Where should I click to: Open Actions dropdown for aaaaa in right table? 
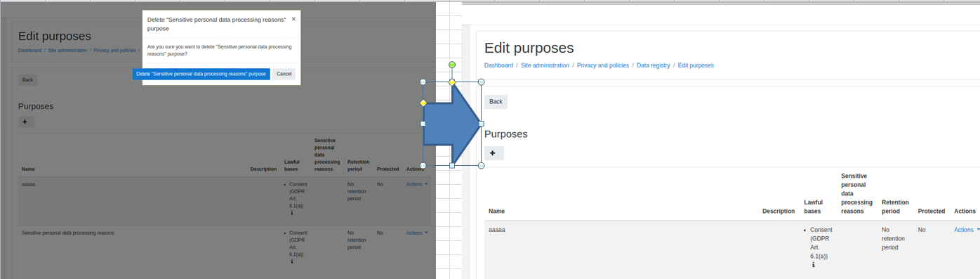pyautogui.click(x=967, y=230)
